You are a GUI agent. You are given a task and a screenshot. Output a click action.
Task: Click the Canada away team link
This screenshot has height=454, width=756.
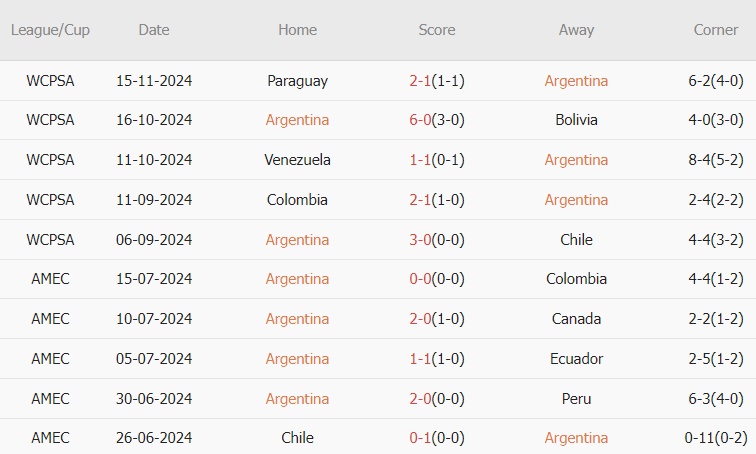tap(576, 319)
